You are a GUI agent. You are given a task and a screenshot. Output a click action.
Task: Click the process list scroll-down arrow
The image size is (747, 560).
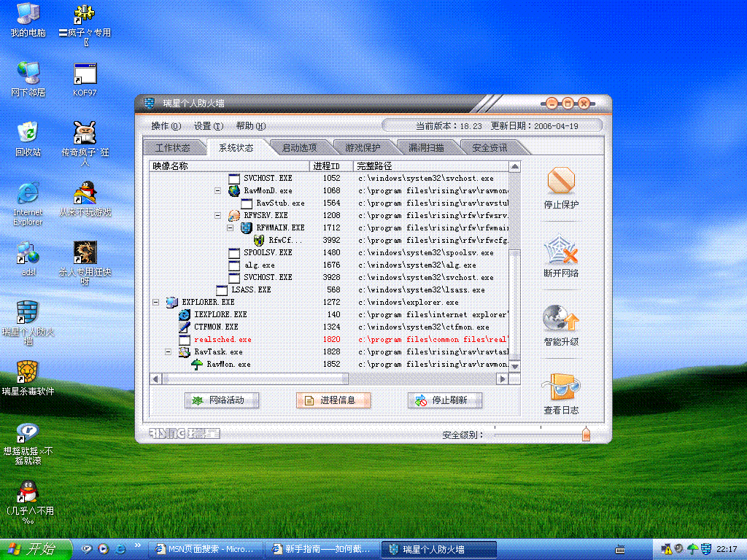pyautogui.click(x=514, y=367)
